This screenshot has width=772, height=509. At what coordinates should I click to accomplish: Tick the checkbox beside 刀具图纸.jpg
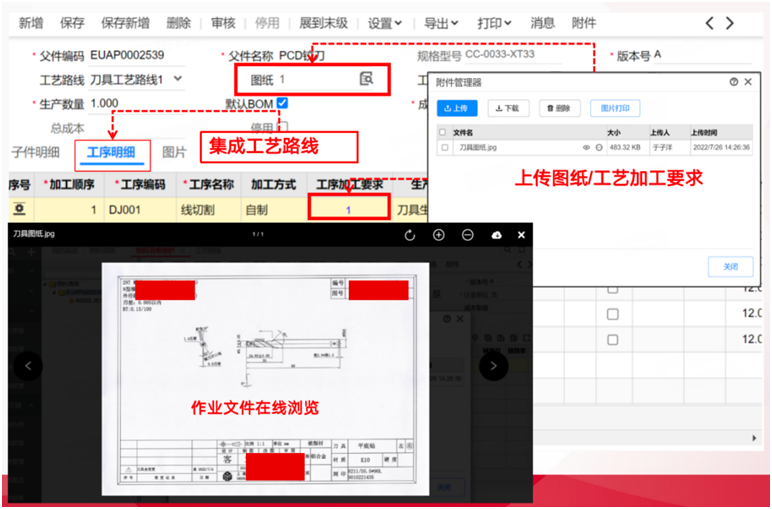point(444,147)
